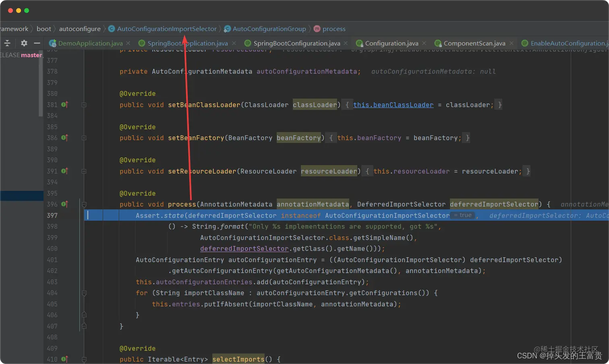The image size is (609, 364).
Task: Open the project panel settings gear
Action: point(24,43)
